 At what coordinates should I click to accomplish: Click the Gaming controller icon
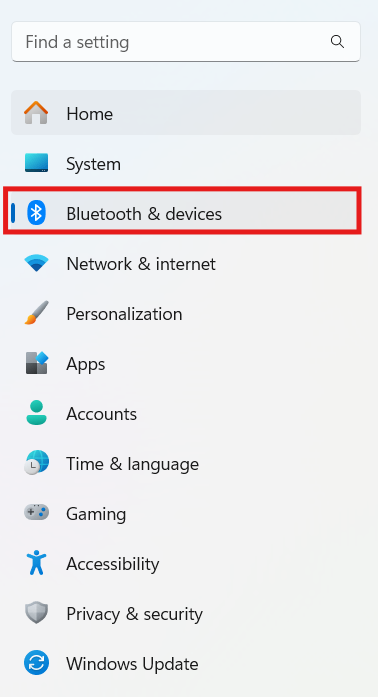click(36, 513)
